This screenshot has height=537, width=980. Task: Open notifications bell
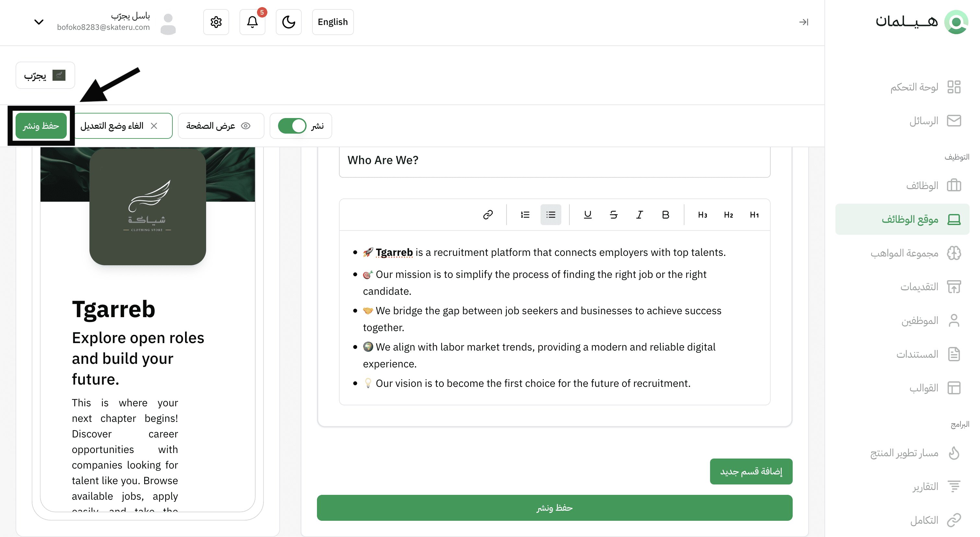[252, 22]
